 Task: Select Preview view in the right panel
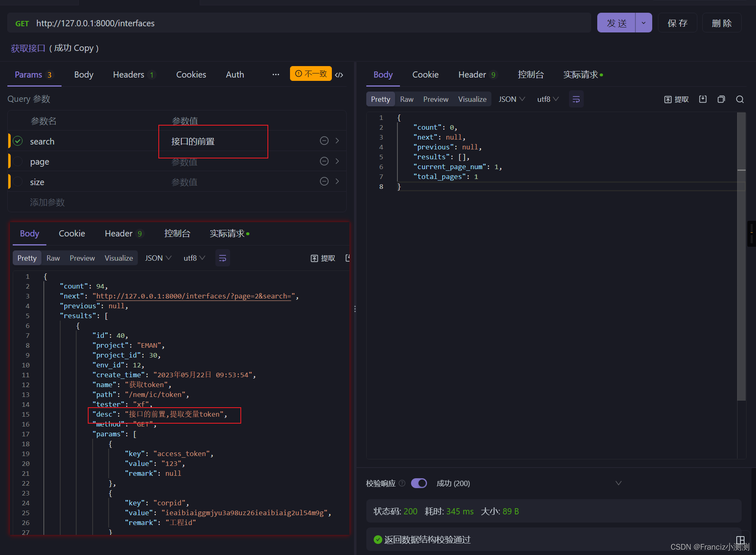coord(436,99)
